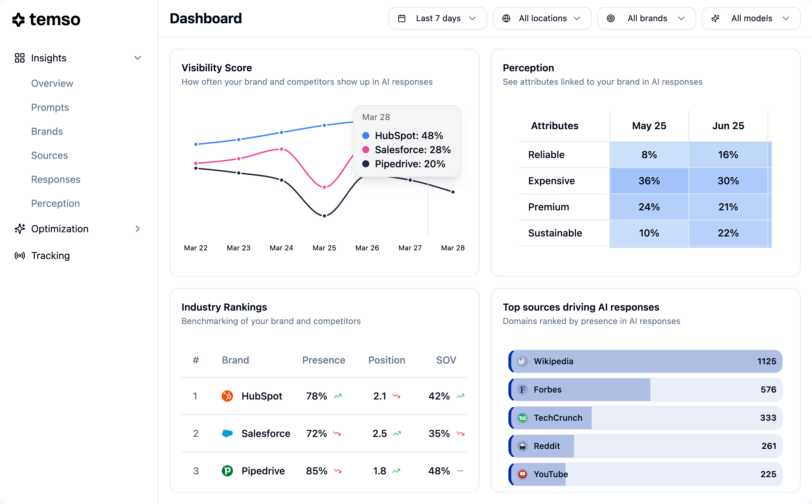Screen dimensions: 812x504
Task: Open the Last 7 days dropdown
Action: [x=437, y=18]
